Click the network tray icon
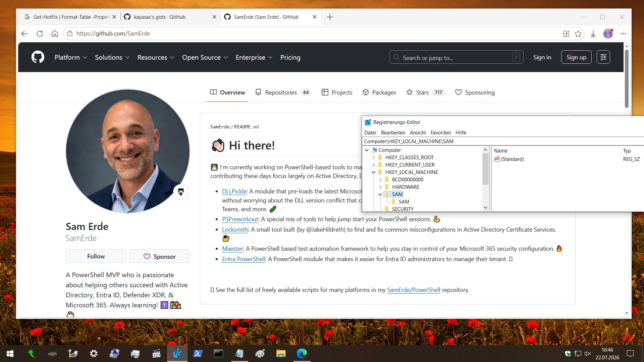This screenshot has width=644, height=362. tap(578, 354)
